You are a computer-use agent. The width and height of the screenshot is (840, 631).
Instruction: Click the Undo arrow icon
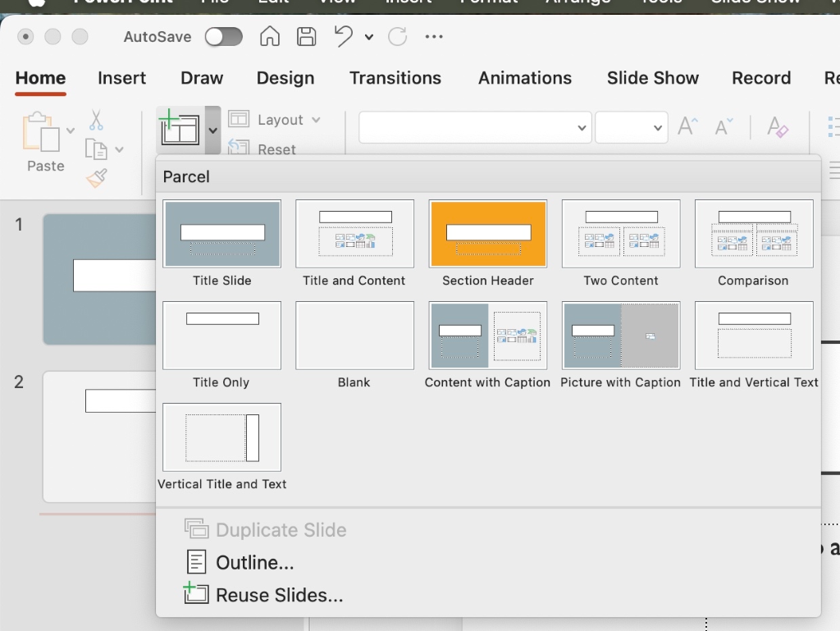click(x=345, y=36)
